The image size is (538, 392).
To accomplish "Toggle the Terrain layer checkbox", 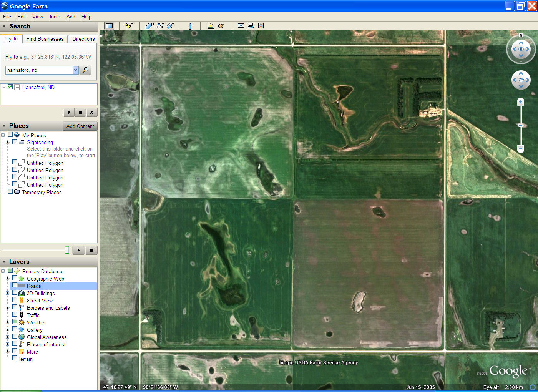I will (x=15, y=358).
